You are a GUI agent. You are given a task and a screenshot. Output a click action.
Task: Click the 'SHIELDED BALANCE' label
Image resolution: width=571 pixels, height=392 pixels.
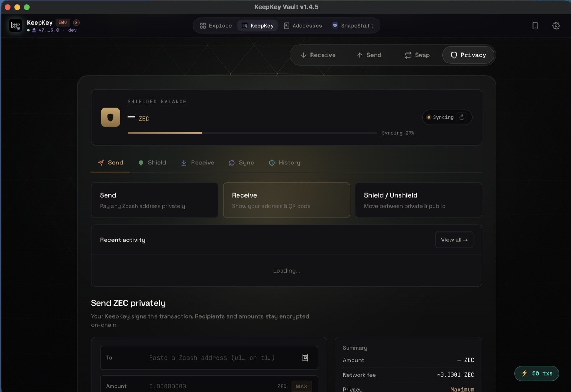[x=157, y=102]
